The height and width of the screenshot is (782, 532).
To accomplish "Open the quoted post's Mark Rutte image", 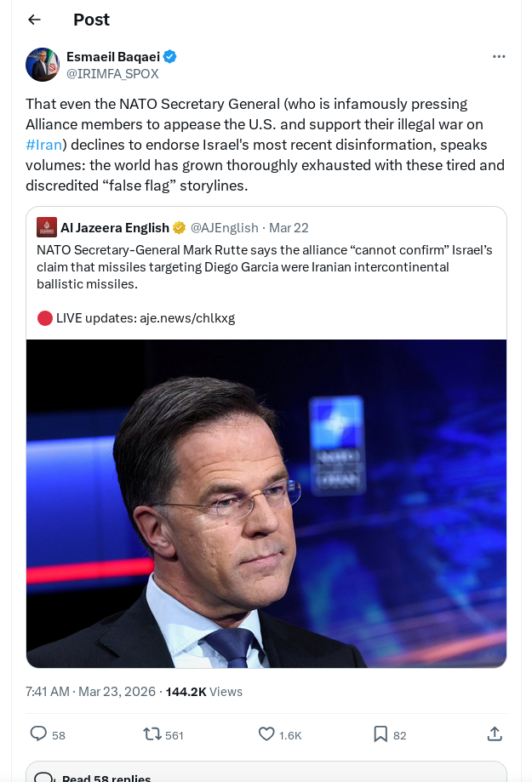I will tap(266, 503).
